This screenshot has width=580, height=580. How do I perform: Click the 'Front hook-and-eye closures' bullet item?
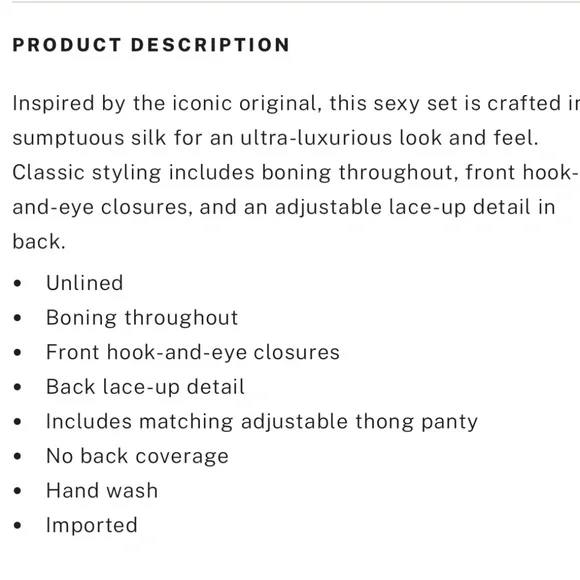(193, 352)
